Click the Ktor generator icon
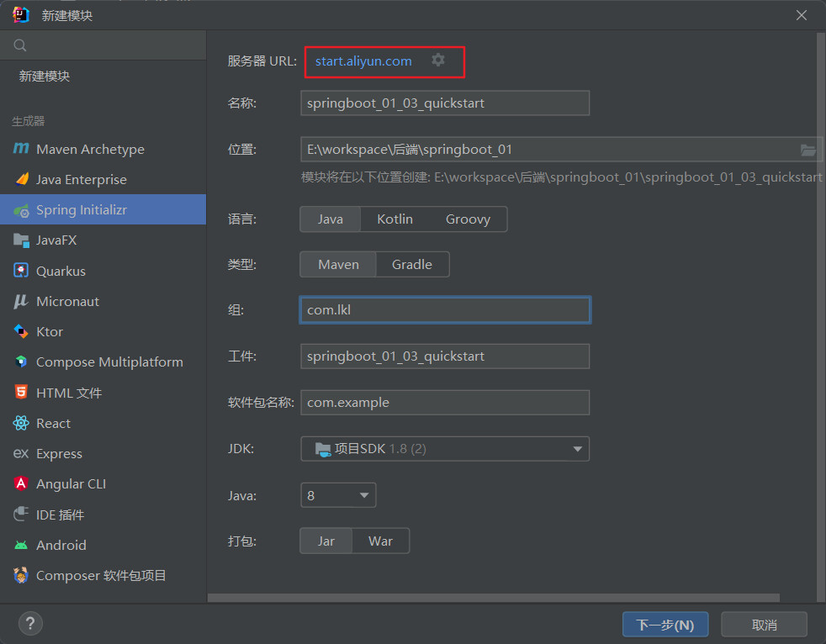This screenshot has width=826, height=644. tap(21, 331)
